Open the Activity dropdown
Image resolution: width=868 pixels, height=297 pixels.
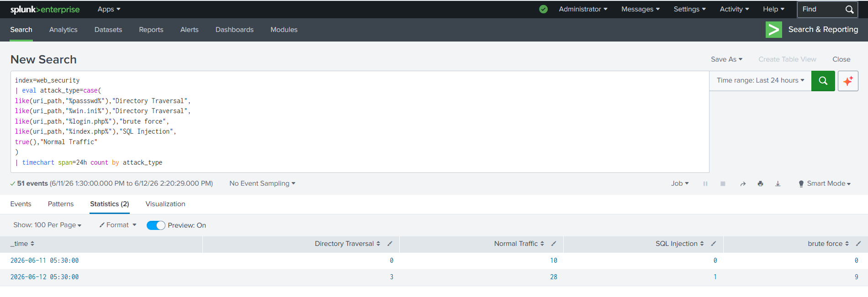point(734,9)
